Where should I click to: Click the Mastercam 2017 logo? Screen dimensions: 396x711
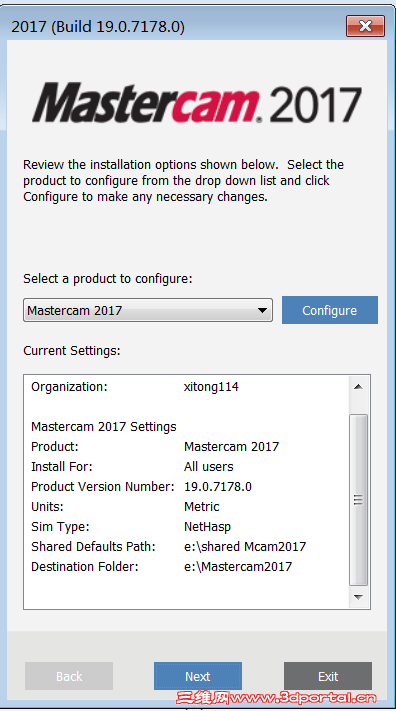197,103
